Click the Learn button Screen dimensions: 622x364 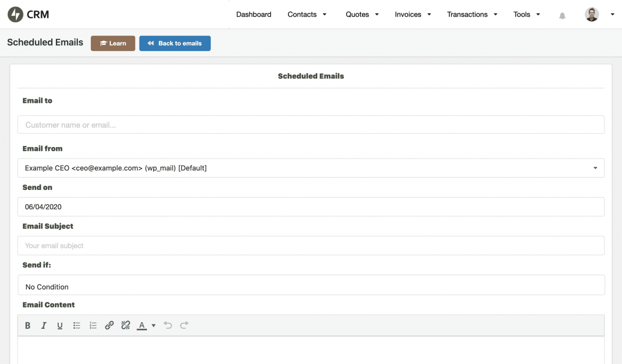coord(113,43)
